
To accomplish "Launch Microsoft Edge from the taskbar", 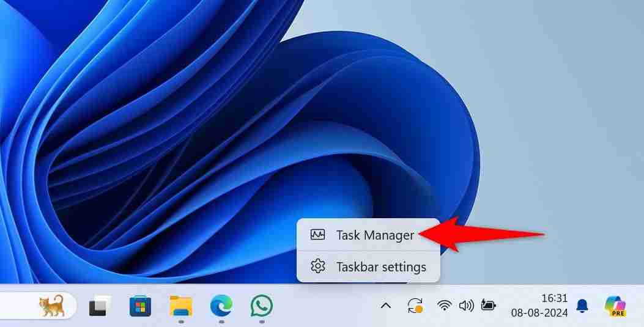I will pos(221,306).
